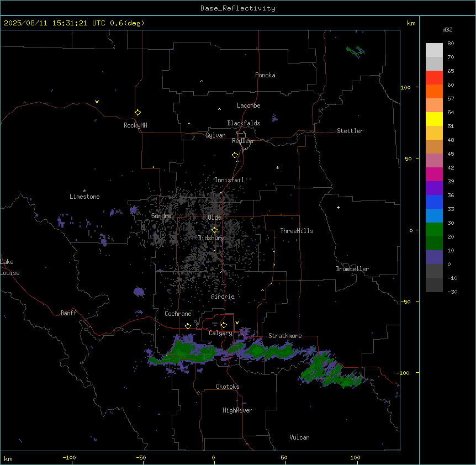Screen dimensions: 476x465
Task: Click the white asterisk marker east of Innisfail
Action: tap(277, 167)
